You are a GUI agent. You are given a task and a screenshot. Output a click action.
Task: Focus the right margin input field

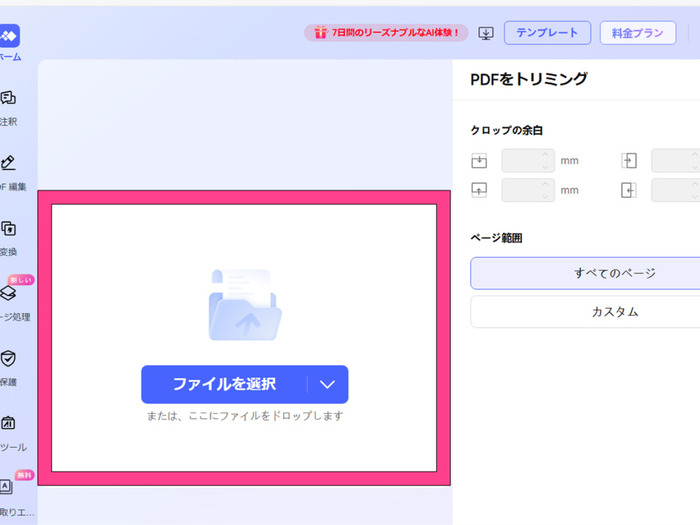point(675,190)
